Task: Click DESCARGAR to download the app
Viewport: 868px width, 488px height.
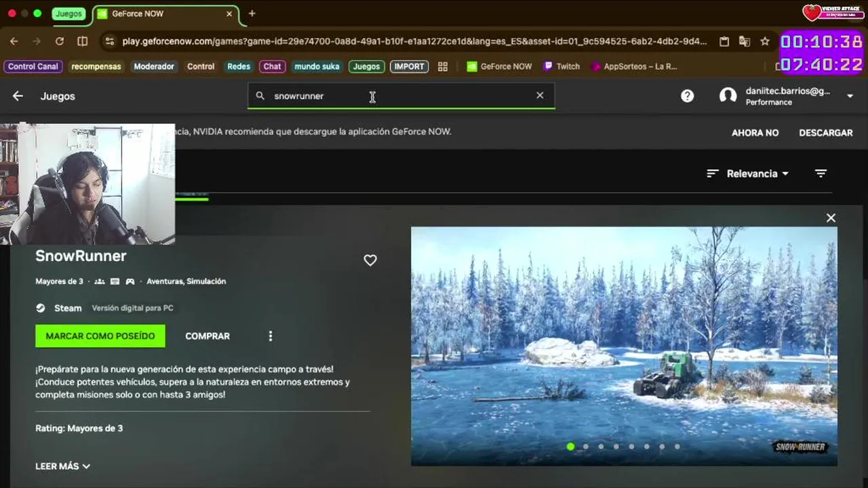Action: click(x=825, y=133)
